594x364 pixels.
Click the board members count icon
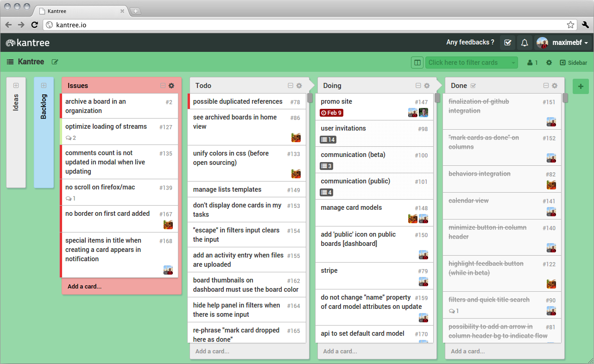click(532, 63)
